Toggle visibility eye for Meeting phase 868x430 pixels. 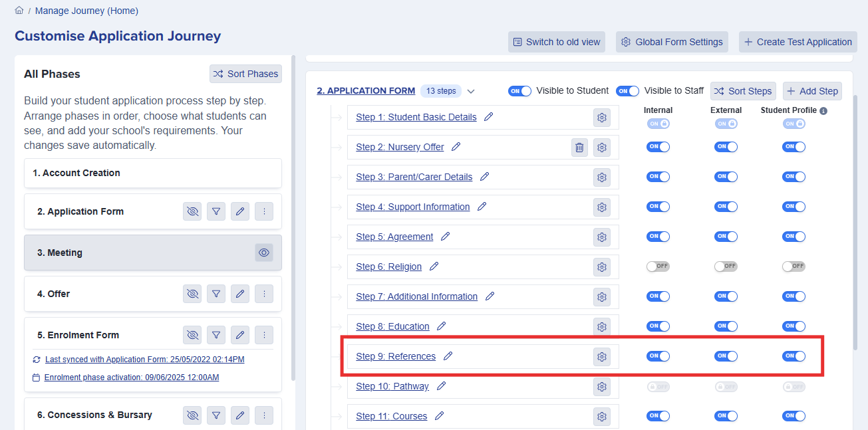pyautogui.click(x=264, y=253)
